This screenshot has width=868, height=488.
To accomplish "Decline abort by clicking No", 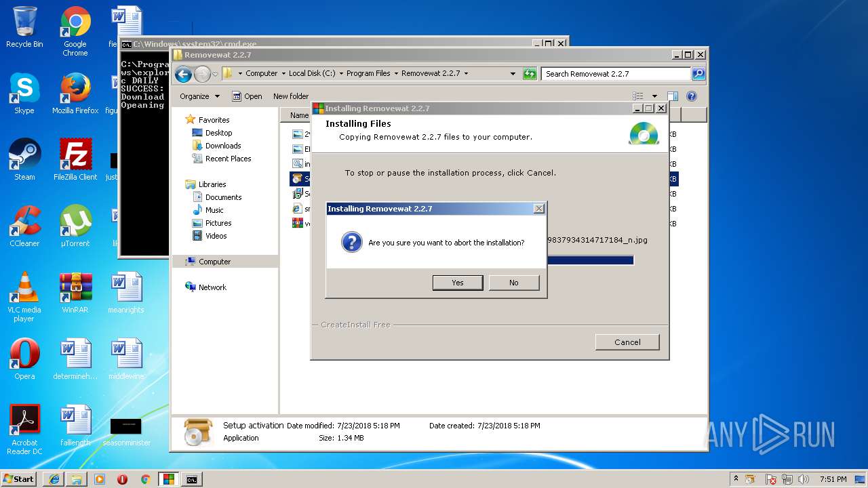I will [x=514, y=283].
